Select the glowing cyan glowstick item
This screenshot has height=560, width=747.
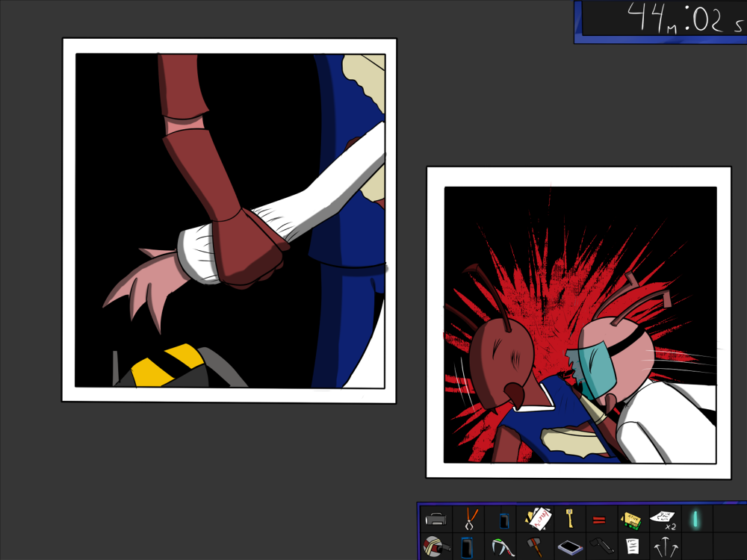[x=695, y=518]
